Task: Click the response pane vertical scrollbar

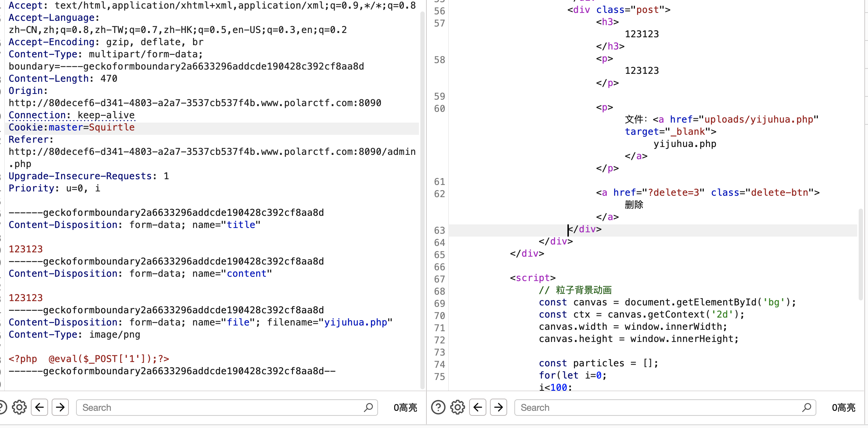Action: (x=860, y=255)
